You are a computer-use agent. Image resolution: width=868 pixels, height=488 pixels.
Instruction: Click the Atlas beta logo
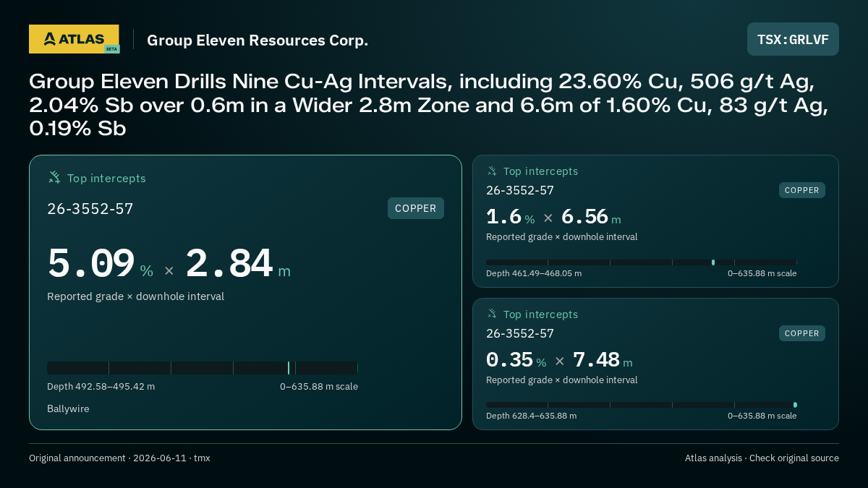pos(74,39)
